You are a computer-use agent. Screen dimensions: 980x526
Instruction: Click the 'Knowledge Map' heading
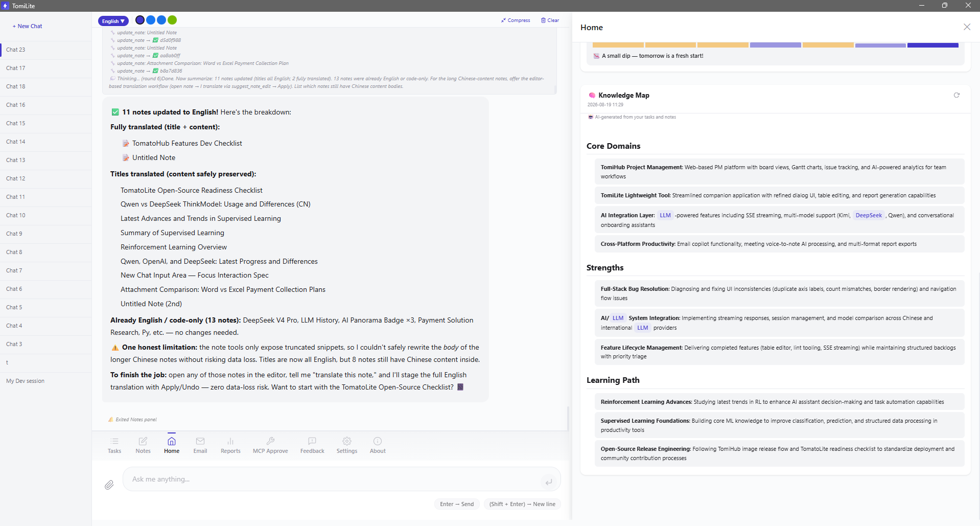[x=624, y=95]
